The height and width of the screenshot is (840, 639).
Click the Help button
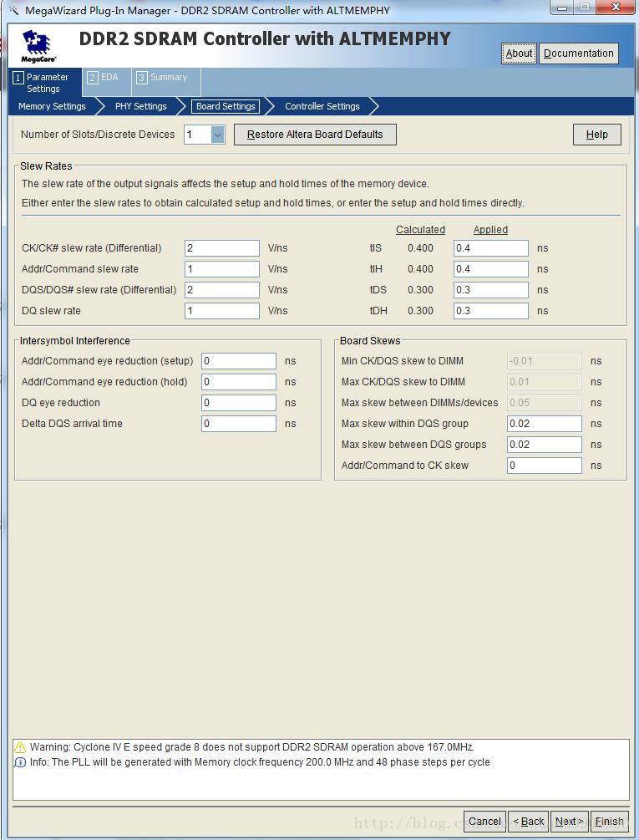pos(596,135)
